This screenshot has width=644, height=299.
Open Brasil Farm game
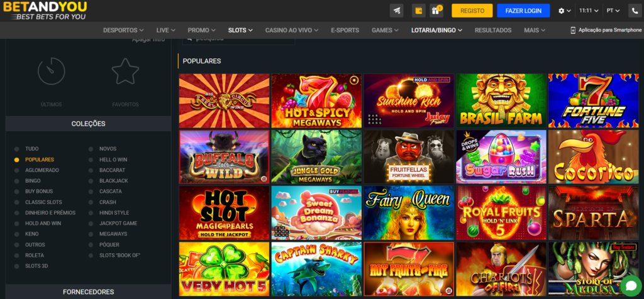tap(501, 101)
